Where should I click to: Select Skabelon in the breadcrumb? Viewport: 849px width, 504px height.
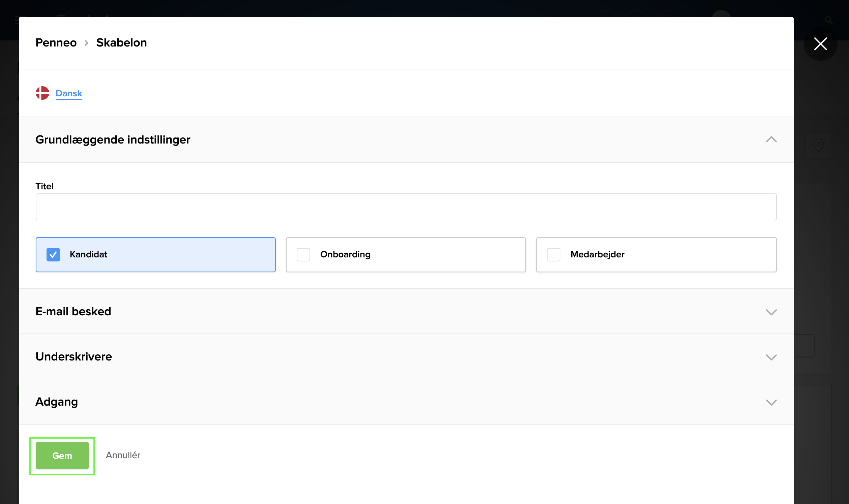(x=121, y=43)
